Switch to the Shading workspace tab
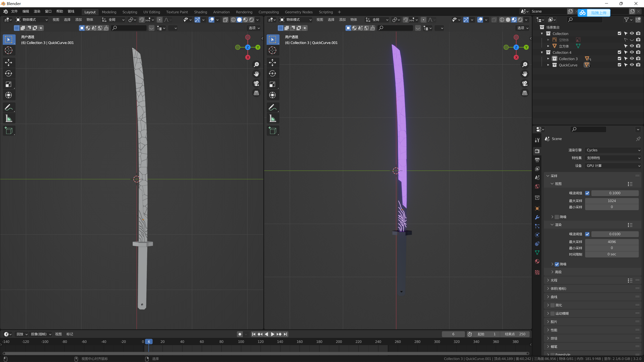Image resolution: width=644 pixels, height=362 pixels. [x=200, y=12]
